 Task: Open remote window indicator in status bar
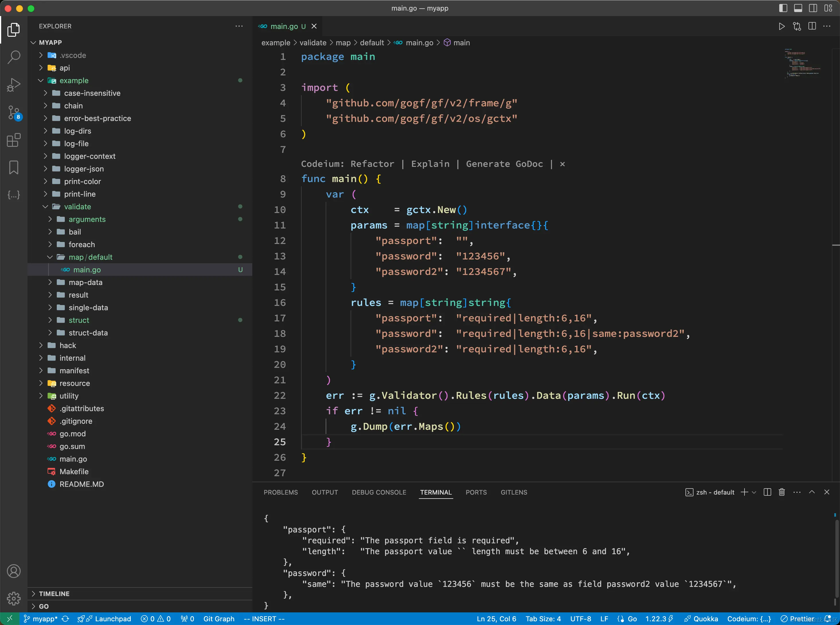tap(9, 619)
